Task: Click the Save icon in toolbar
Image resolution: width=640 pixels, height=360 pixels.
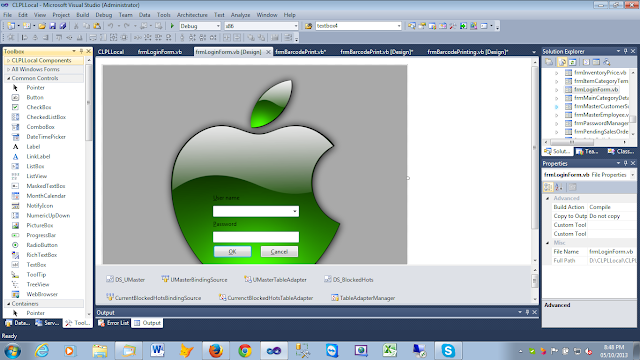Action: [x=52, y=26]
